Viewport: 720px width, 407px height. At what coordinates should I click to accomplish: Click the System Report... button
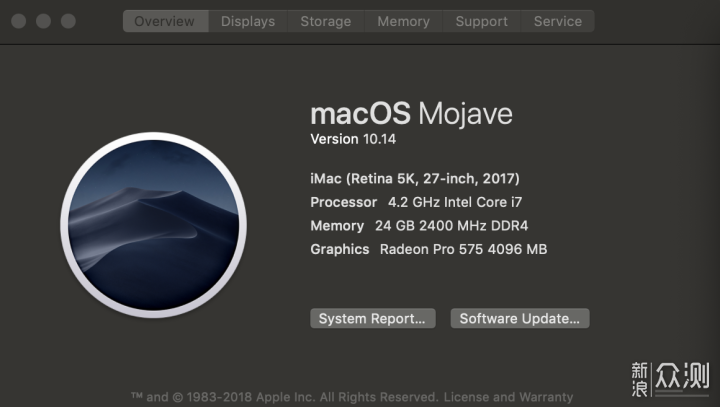[373, 318]
